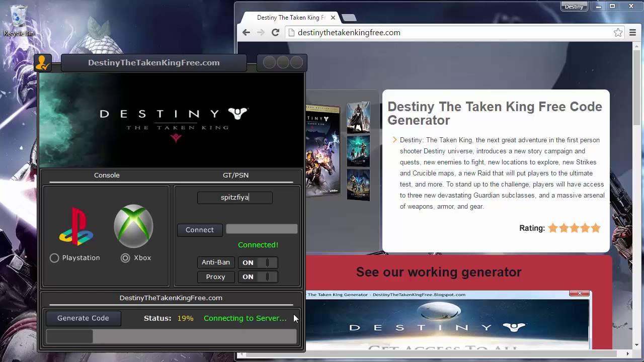Click the scrollbar down arrow in Chrome
Image resolution: width=644 pixels, height=362 pixels.
(637, 346)
